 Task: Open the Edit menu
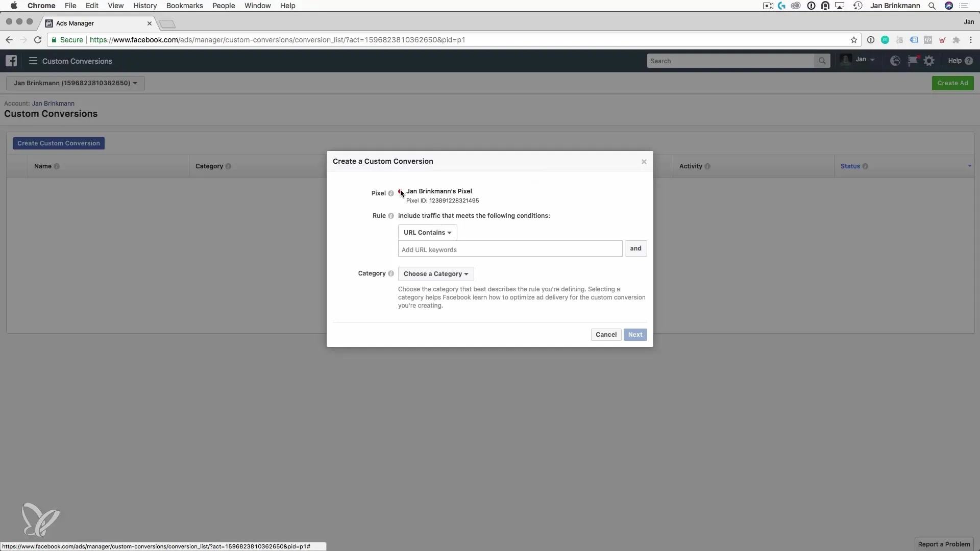[x=92, y=6]
